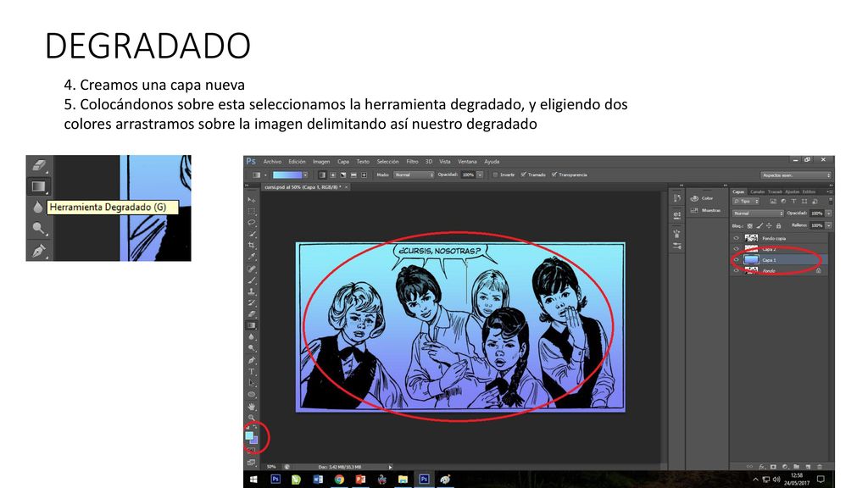The height and width of the screenshot is (488, 868).
Task: Select the Capa 1 layer thumbnail
Action: (751, 260)
